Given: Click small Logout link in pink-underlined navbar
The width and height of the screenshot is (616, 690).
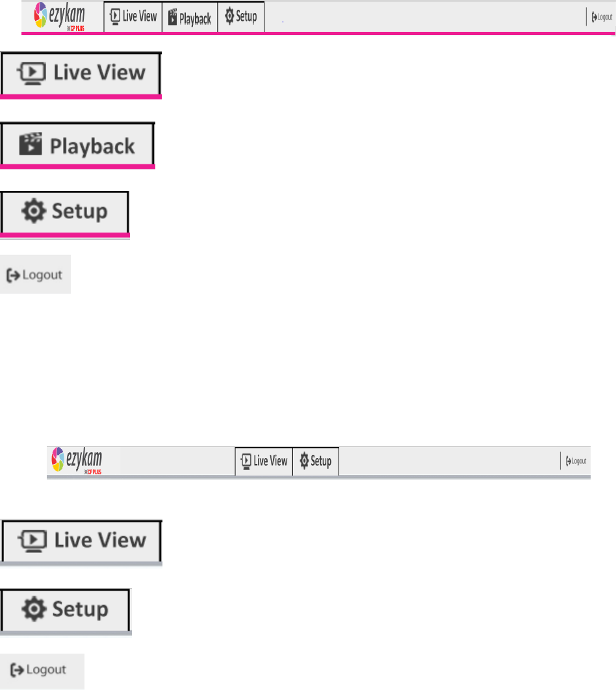Looking at the screenshot, I should pyautogui.click(x=602, y=17).
